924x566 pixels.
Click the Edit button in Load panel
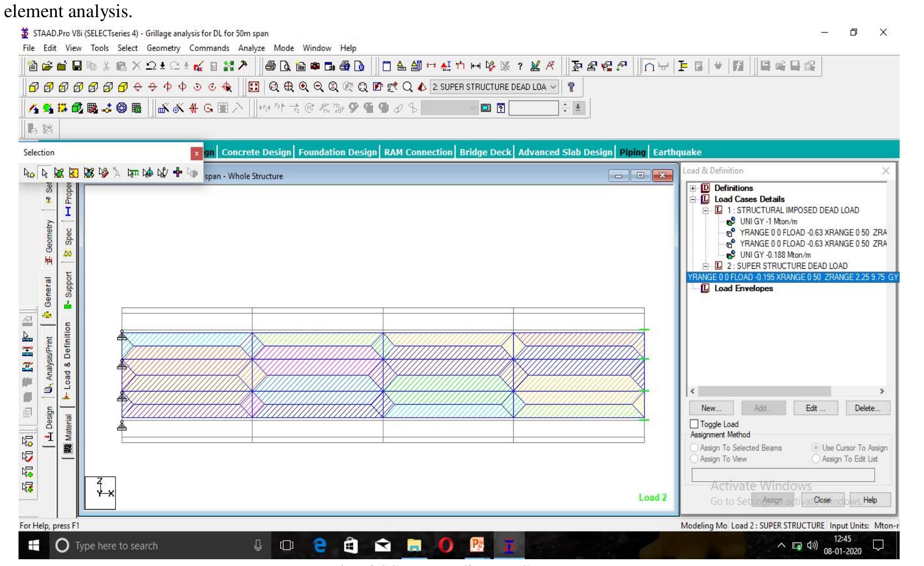click(x=815, y=408)
